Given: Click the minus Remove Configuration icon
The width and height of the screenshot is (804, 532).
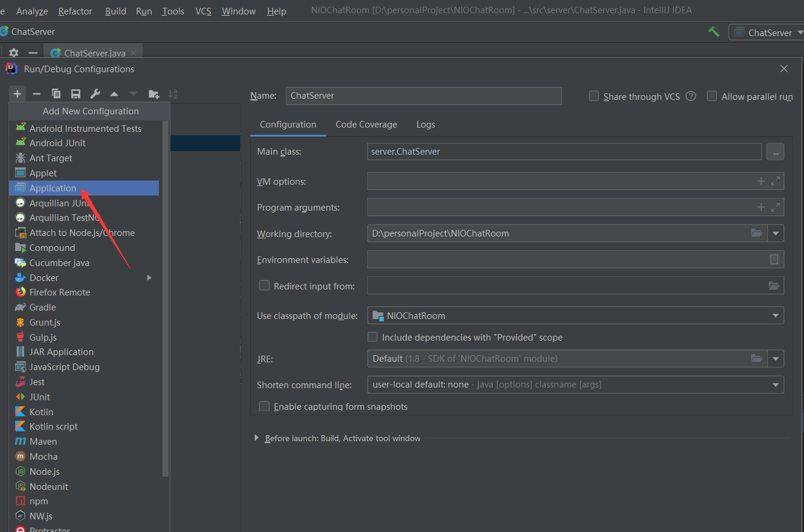Looking at the screenshot, I should tap(37, 94).
